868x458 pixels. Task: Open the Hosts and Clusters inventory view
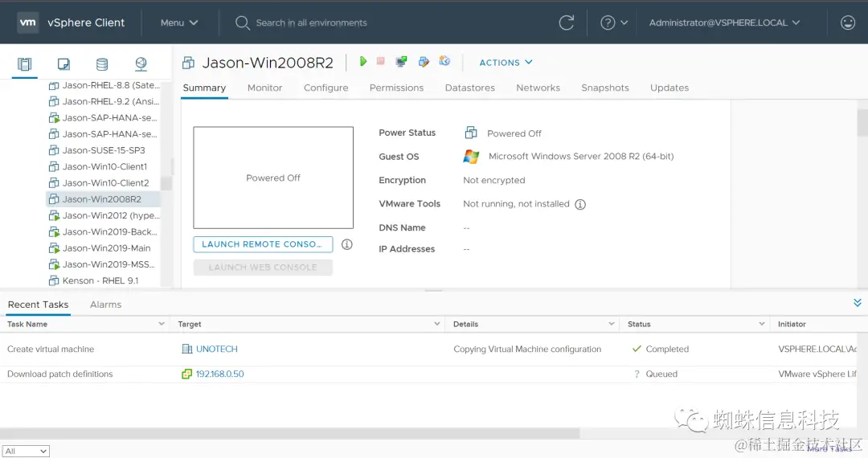click(24, 64)
